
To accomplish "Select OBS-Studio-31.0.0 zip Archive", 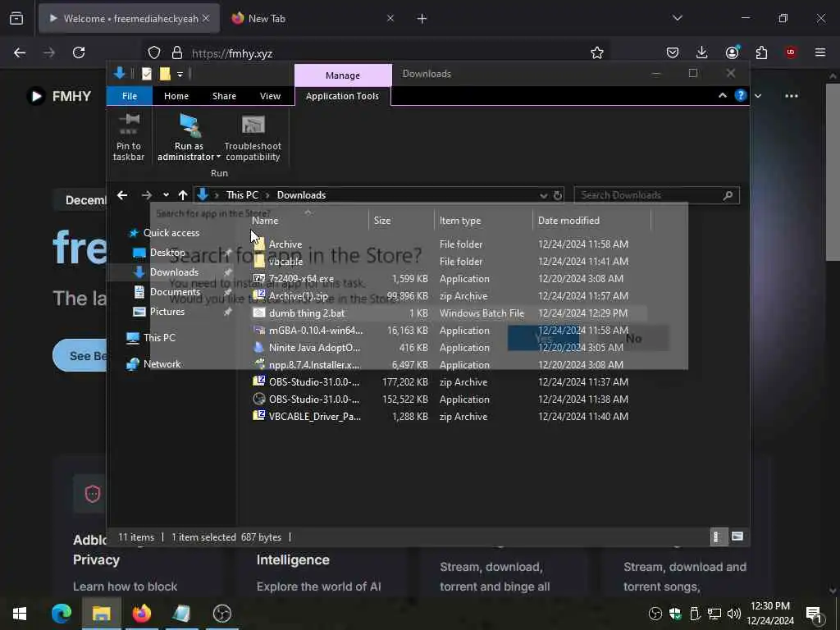I will click(x=449, y=382).
